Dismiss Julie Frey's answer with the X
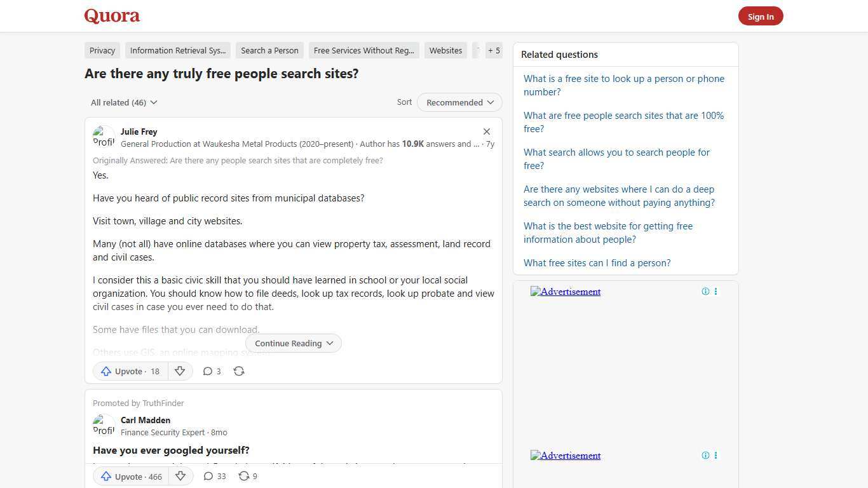 point(487,131)
